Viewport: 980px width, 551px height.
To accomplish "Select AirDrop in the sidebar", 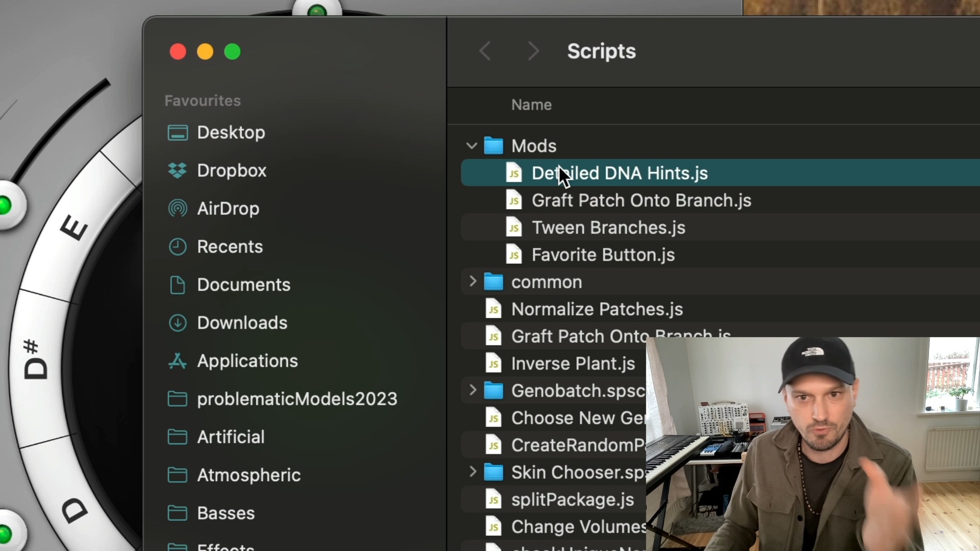I will pyautogui.click(x=213, y=208).
